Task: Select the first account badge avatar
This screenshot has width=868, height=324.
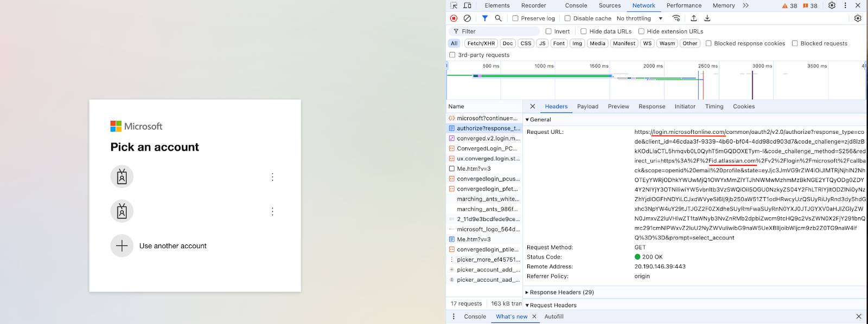Action: click(122, 177)
